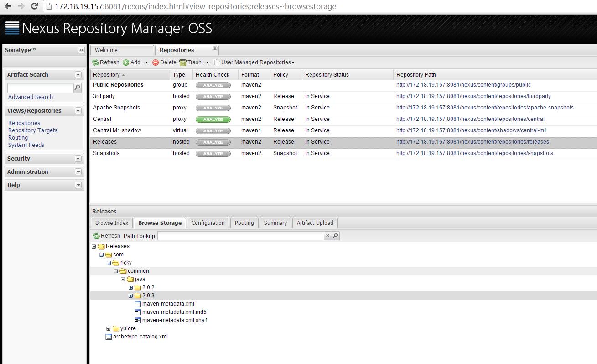597x364 pixels.
Task: Open the Summary tab
Action: (275, 223)
